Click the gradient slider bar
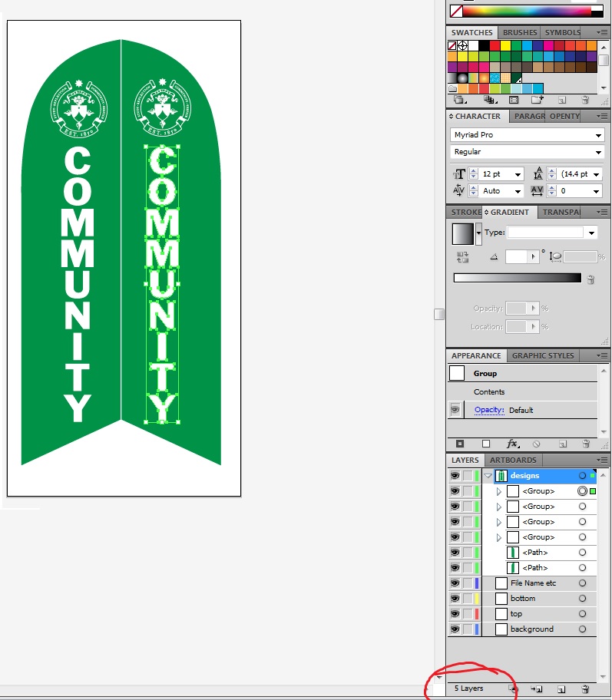This screenshot has height=700, width=612. tap(518, 278)
